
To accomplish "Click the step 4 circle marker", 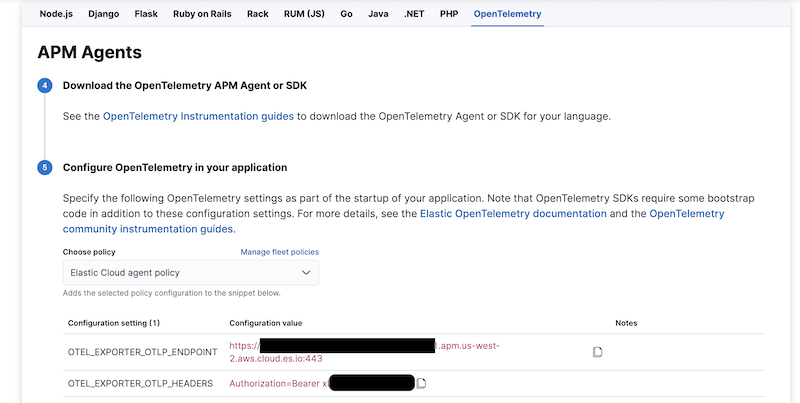I will [45, 86].
